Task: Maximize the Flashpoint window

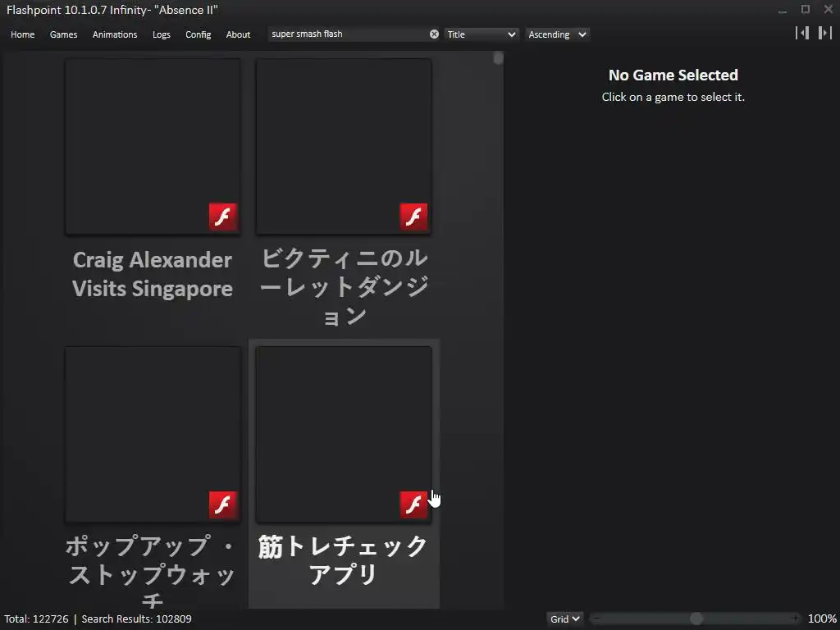Action: (x=806, y=10)
